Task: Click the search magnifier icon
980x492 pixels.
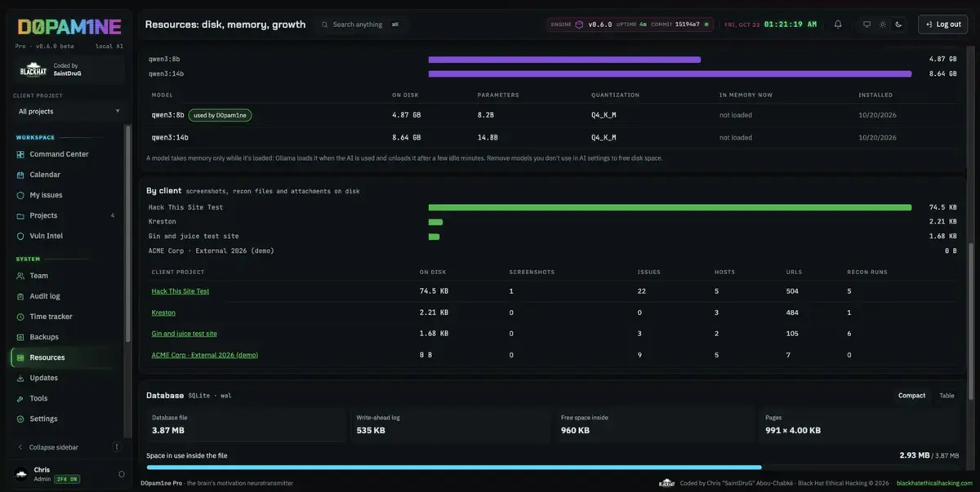Action: pyautogui.click(x=325, y=24)
